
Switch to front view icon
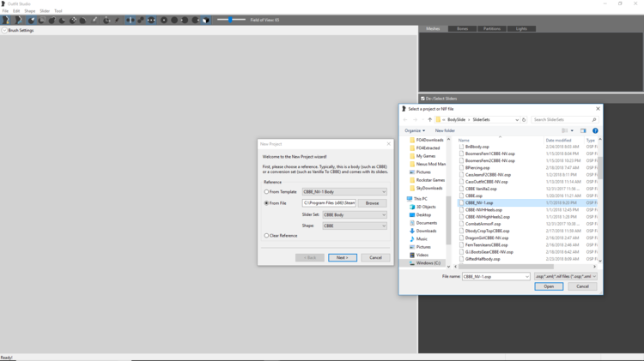(x=164, y=20)
